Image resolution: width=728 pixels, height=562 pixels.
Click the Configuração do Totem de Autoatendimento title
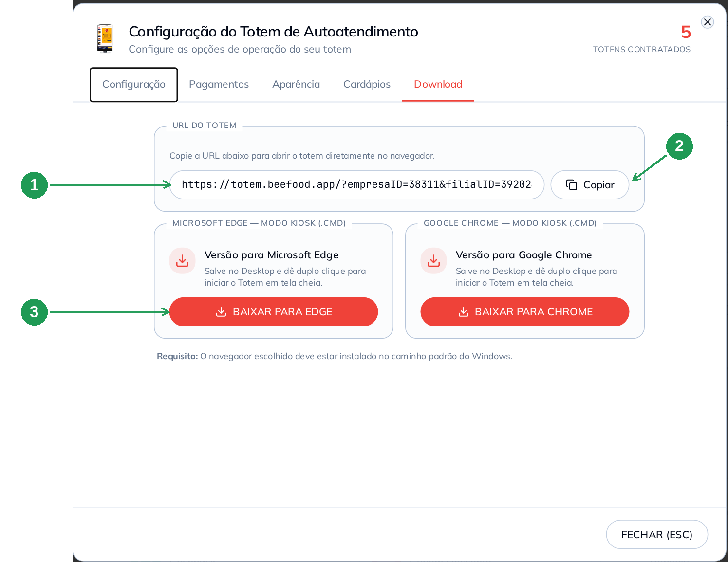pos(273,32)
